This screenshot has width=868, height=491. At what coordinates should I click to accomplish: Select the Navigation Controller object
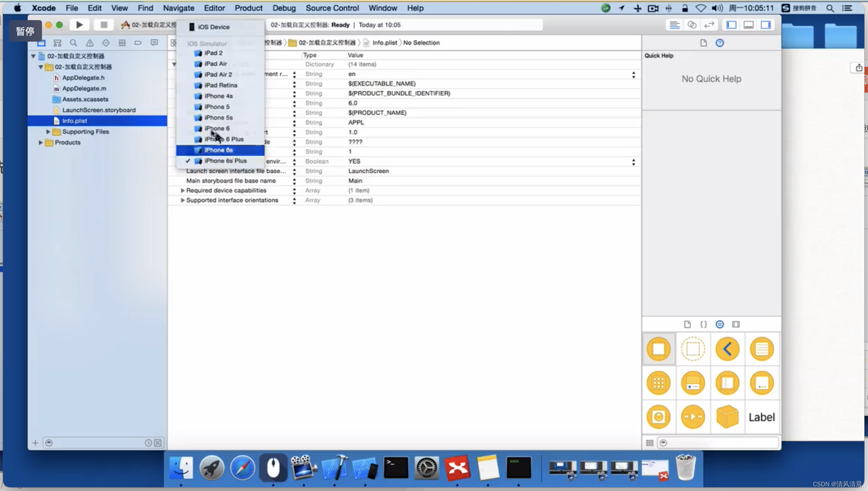click(x=728, y=349)
